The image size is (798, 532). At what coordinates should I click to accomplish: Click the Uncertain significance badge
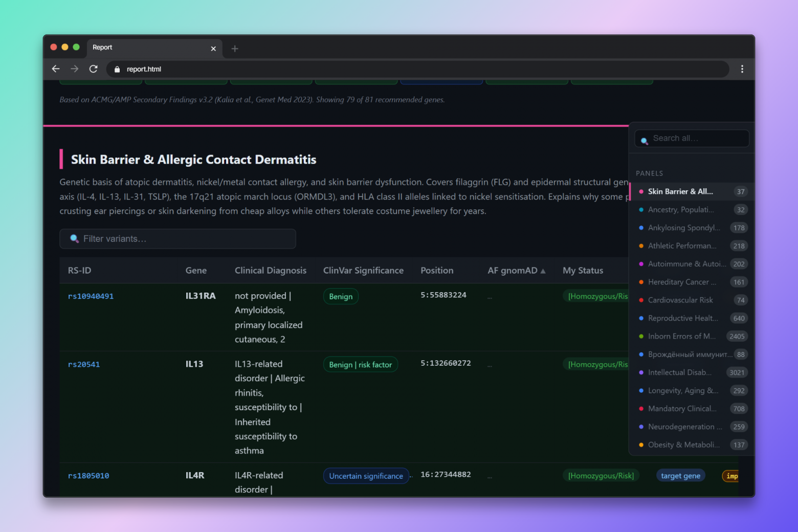click(x=366, y=476)
